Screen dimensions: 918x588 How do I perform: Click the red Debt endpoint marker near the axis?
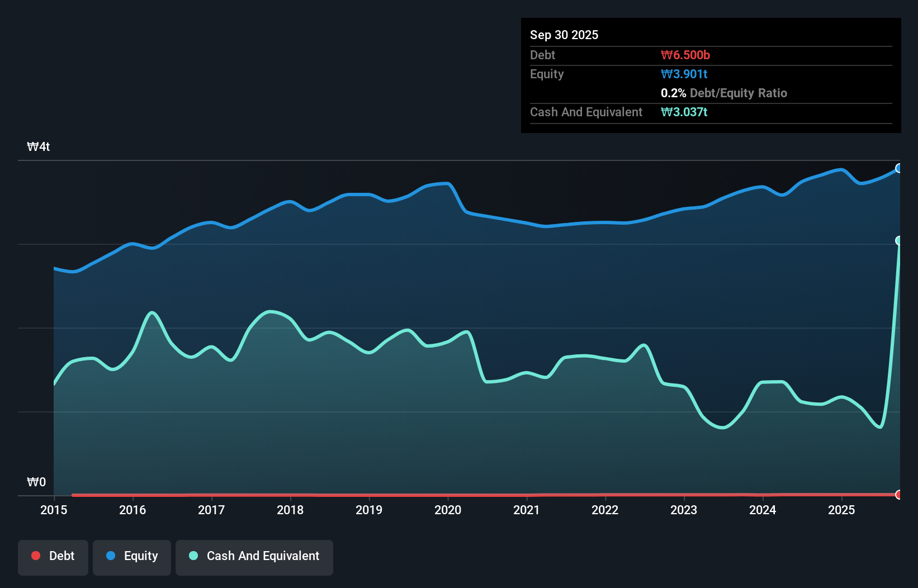(899, 495)
